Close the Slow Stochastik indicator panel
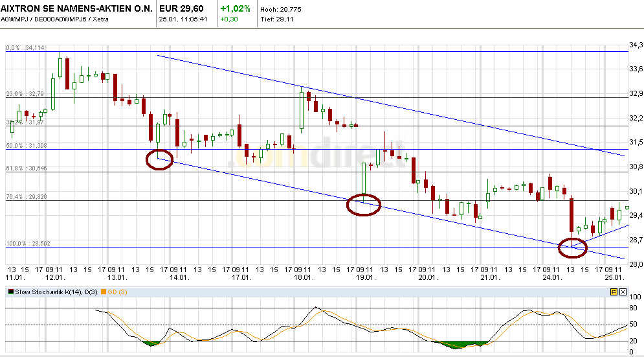 [623, 292]
